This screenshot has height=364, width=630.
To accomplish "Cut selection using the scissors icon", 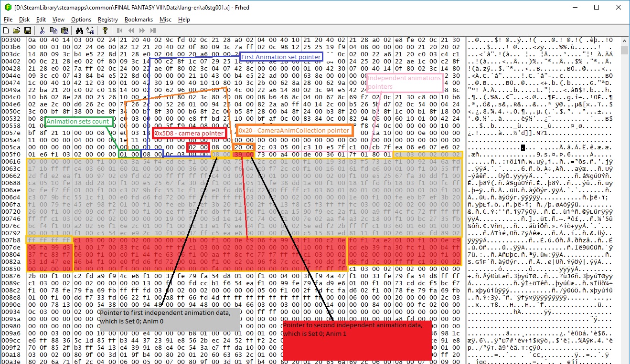I will (43, 30).
